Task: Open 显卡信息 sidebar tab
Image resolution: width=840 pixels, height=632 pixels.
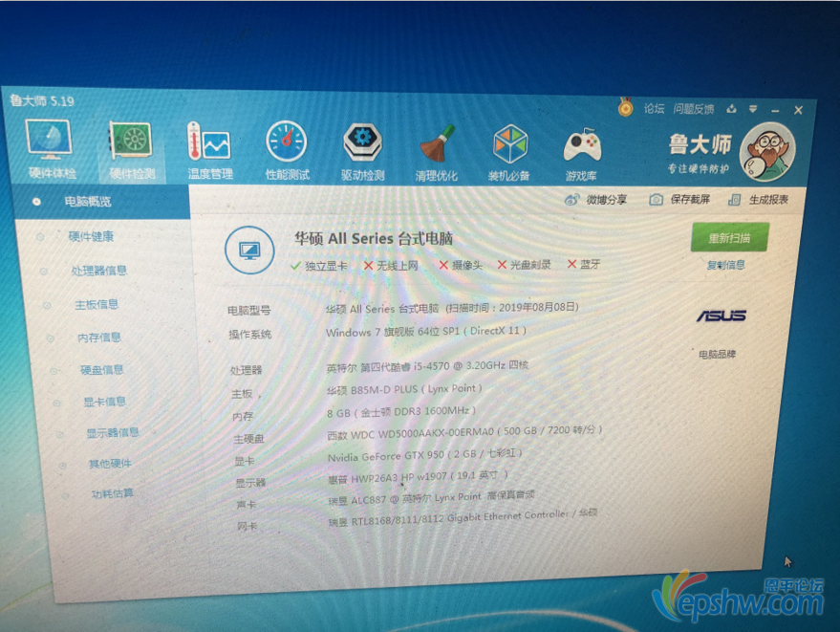Action: [105, 402]
